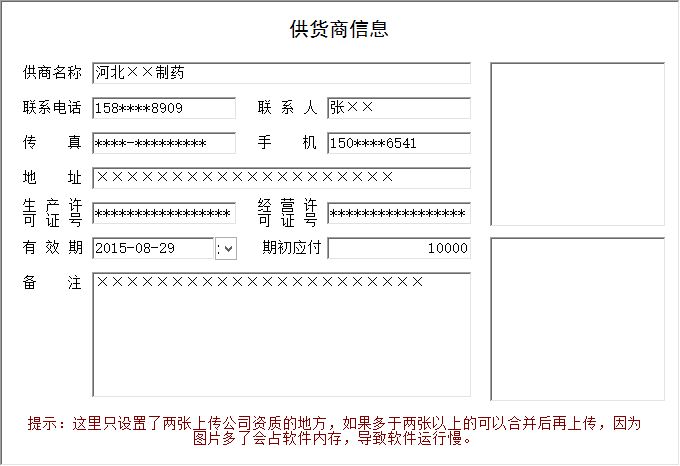The width and height of the screenshot is (680, 466).
Task: Click the 经营许可证号 input field
Action: pos(398,213)
